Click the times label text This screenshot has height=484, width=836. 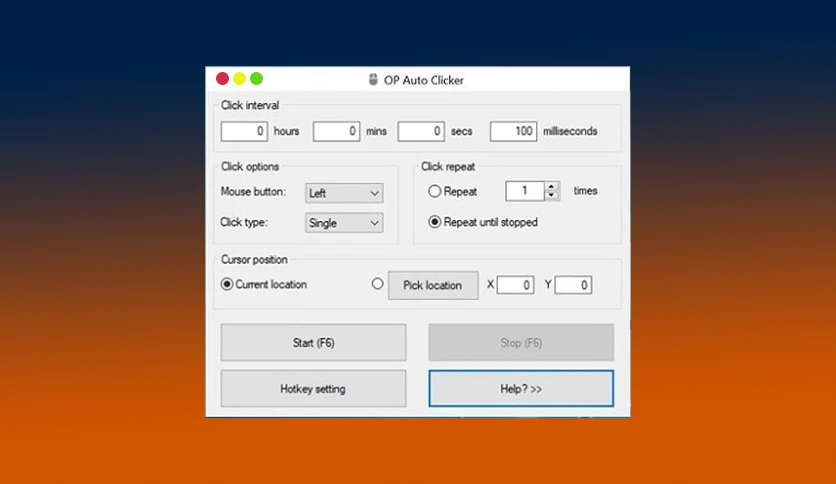(585, 191)
